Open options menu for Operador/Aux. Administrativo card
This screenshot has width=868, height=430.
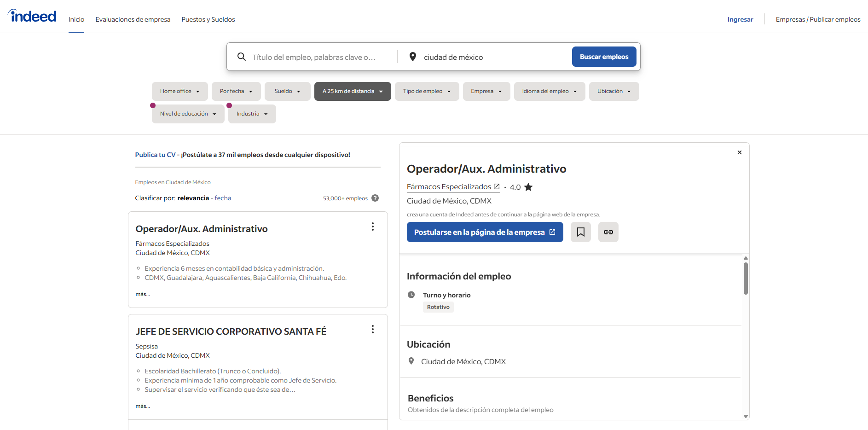coord(373,227)
